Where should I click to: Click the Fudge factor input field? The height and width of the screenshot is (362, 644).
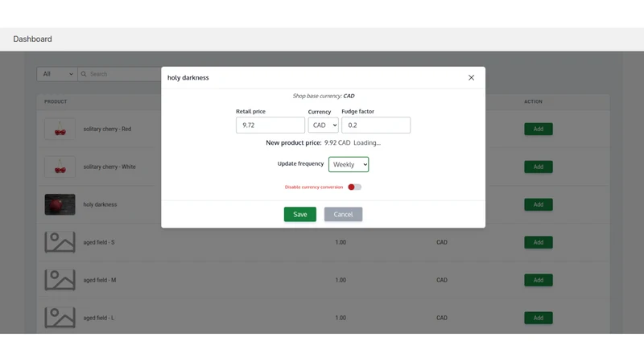376,125
